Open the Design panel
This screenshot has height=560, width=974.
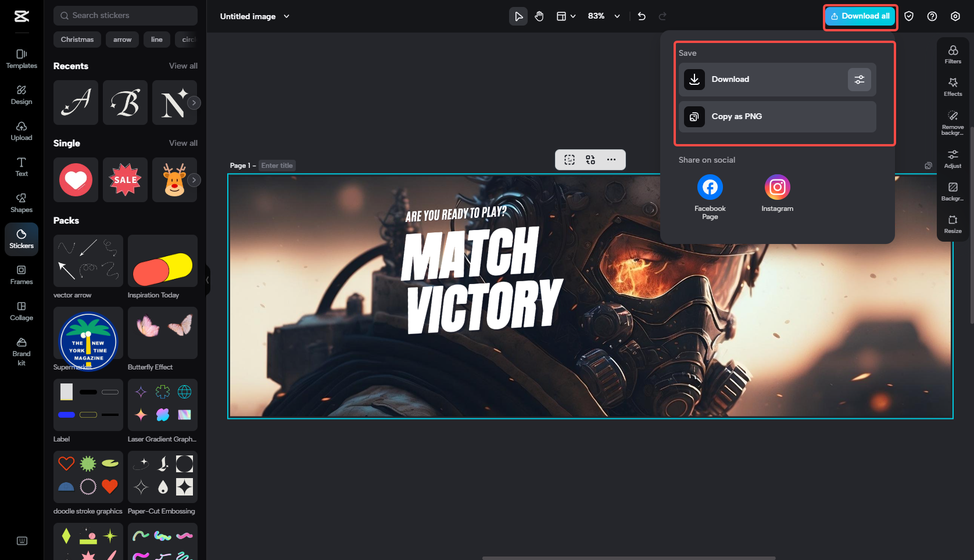click(x=22, y=95)
